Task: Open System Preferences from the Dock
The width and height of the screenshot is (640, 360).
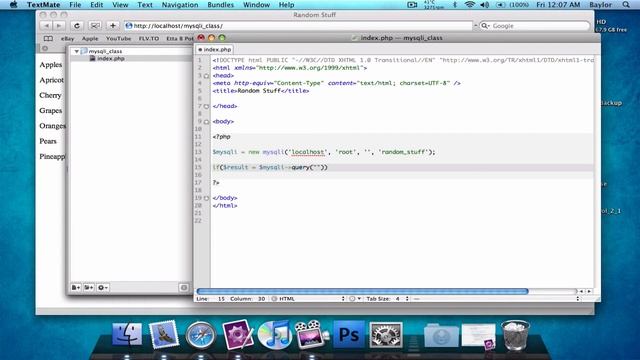Action: tap(386, 335)
